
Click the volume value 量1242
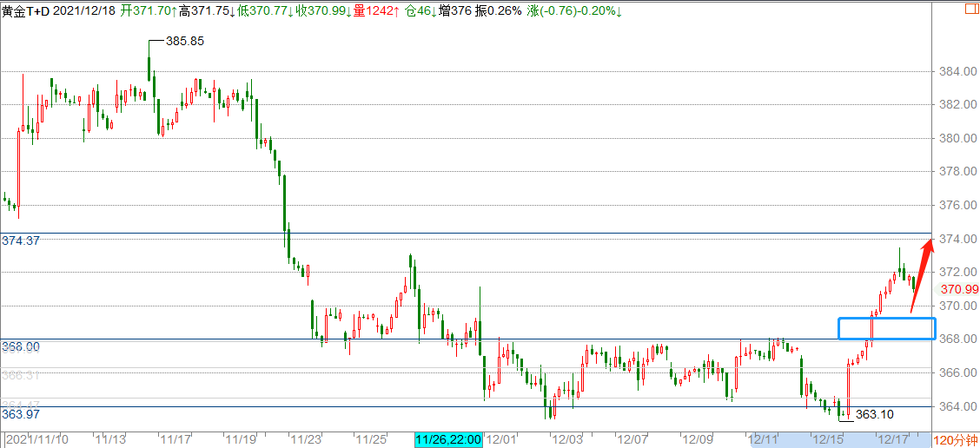pyautogui.click(x=374, y=12)
